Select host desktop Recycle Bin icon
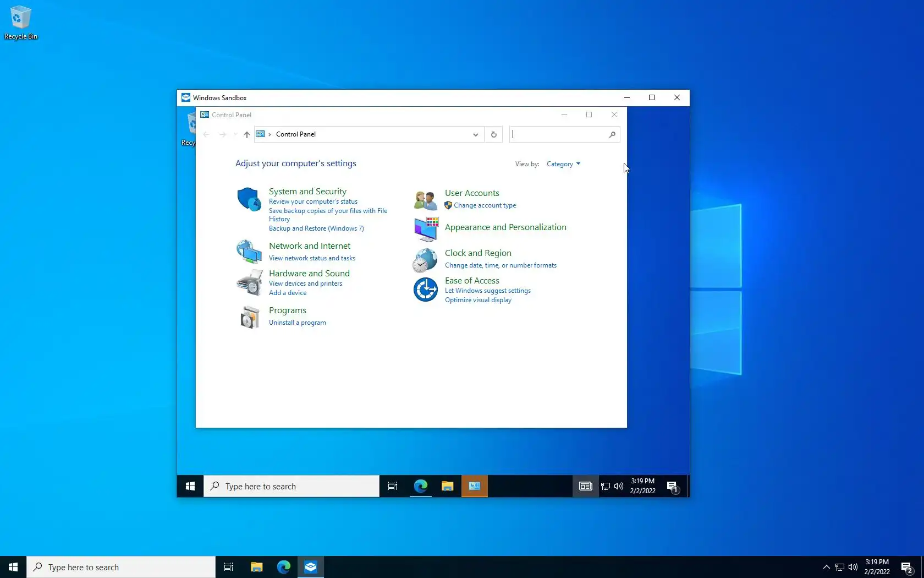The image size is (924, 578). 21,23
